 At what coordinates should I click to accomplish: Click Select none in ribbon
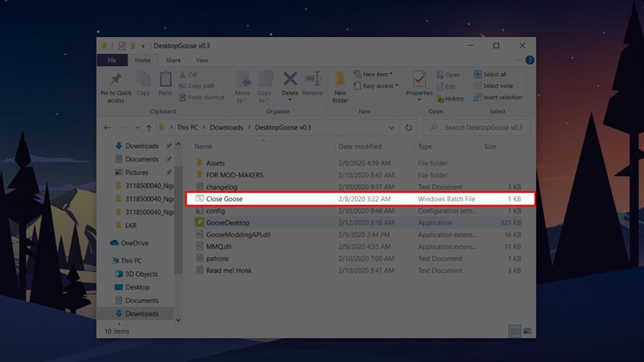click(493, 86)
